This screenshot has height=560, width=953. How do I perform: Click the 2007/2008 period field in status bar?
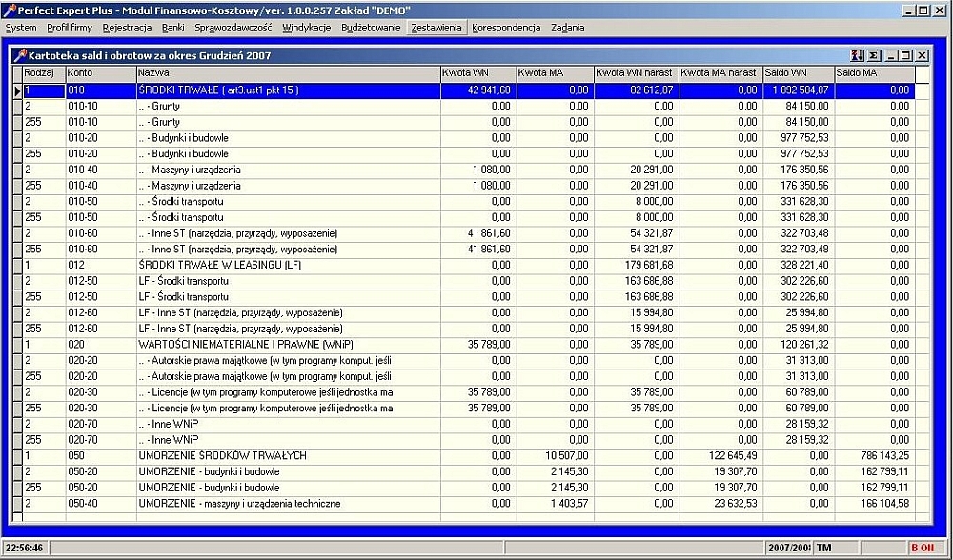[787, 548]
